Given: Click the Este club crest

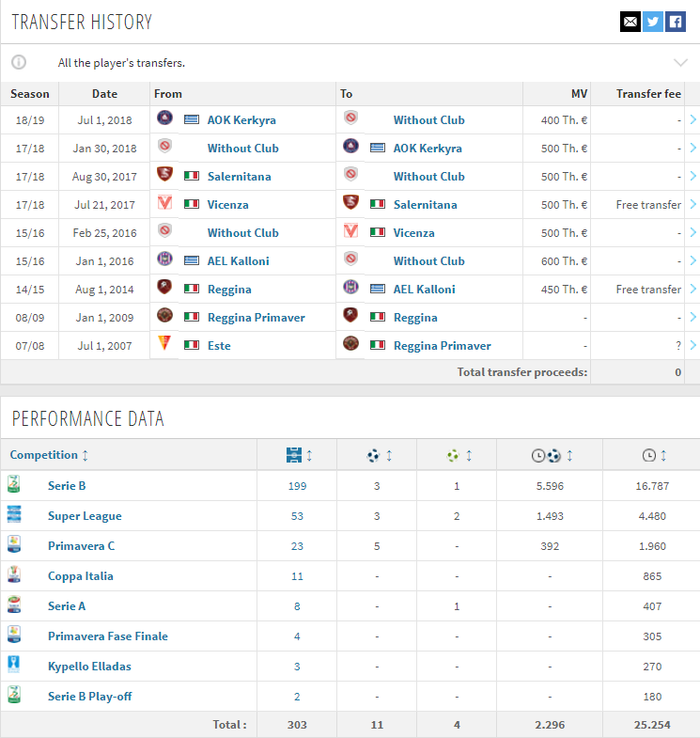Looking at the screenshot, I should tap(164, 344).
